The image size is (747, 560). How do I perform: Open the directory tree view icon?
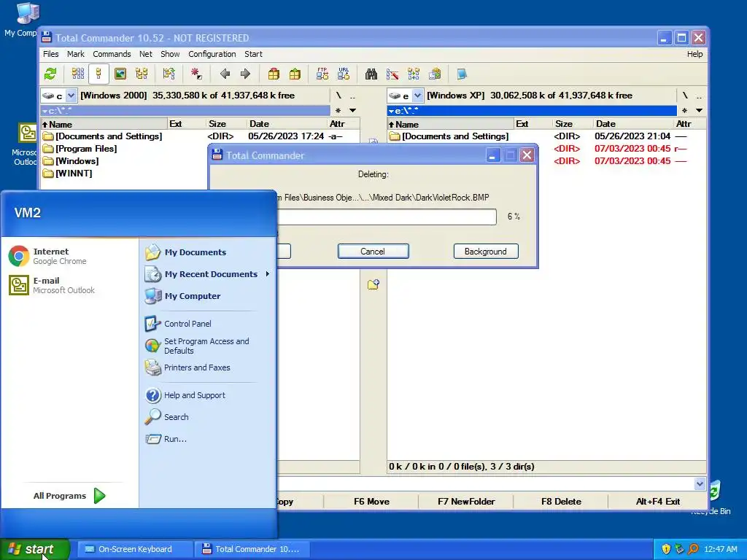pyautogui.click(x=142, y=74)
